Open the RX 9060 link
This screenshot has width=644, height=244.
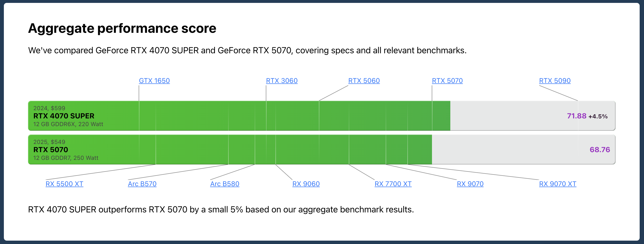pyautogui.click(x=306, y=184)
